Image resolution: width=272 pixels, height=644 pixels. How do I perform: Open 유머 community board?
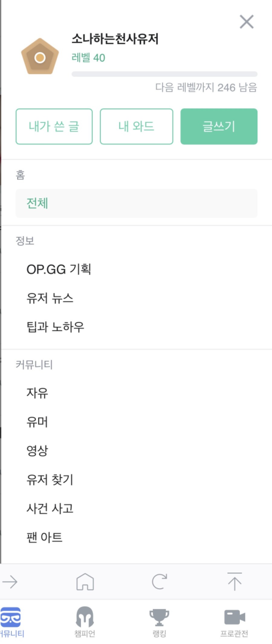(37, 421)
